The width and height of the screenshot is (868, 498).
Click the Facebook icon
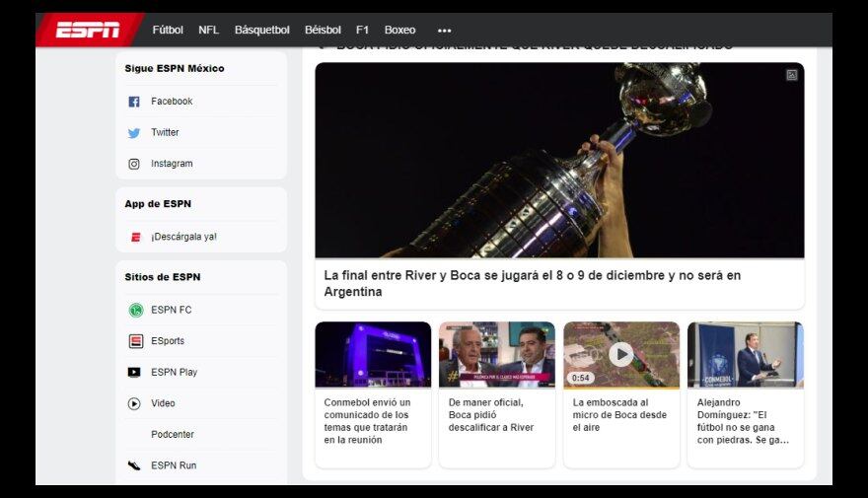[134, 102]
